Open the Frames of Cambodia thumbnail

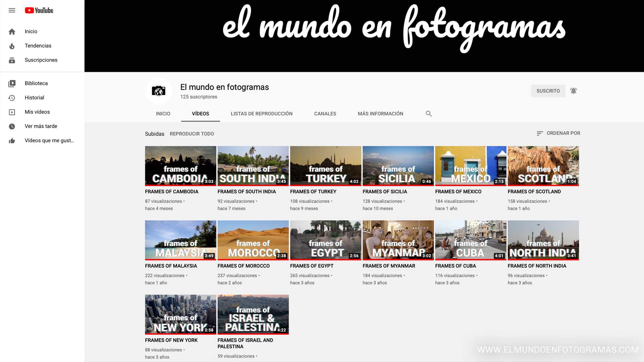point(180,166)
